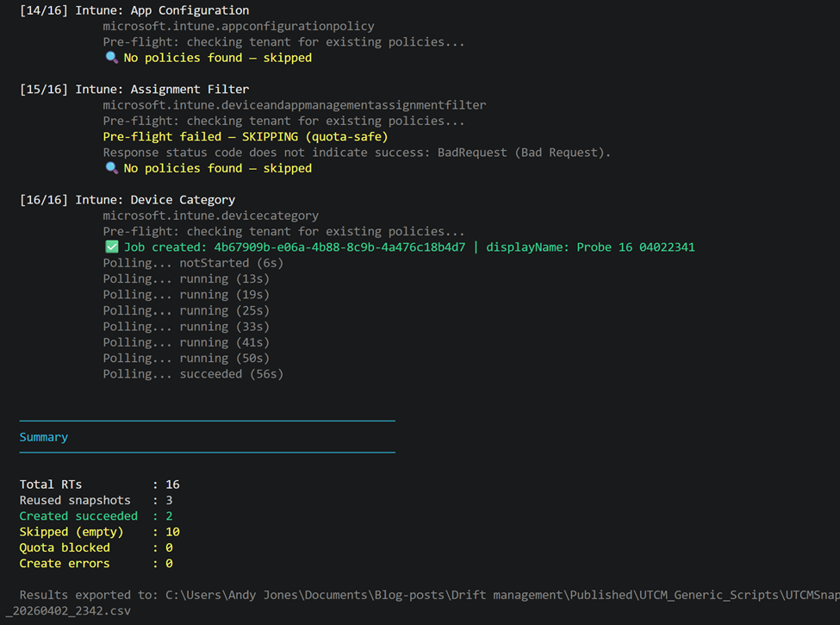Select the '[16/16] Intune: Device Category' heading
The width and height of the screenshot is (840, 625).
click(128, 200)
